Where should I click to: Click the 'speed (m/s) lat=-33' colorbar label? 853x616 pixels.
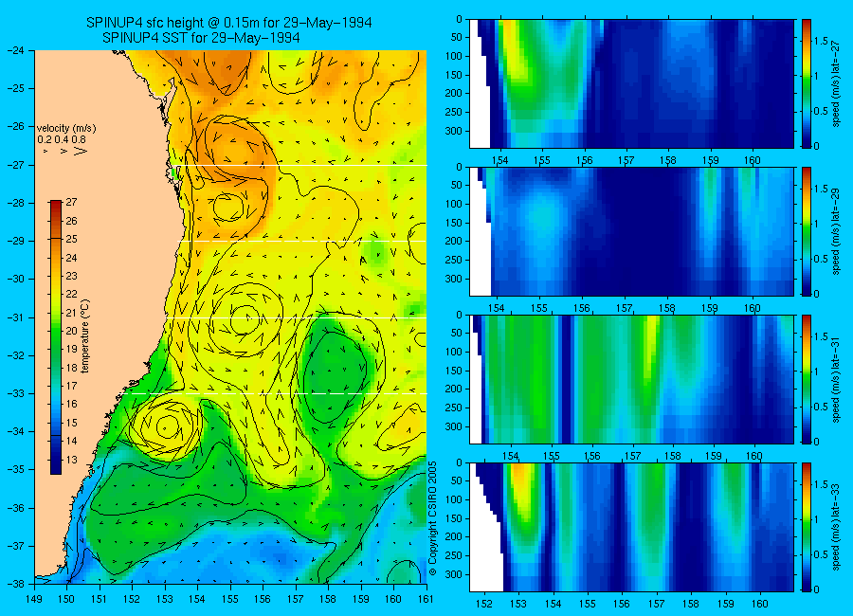coord(837,527)
